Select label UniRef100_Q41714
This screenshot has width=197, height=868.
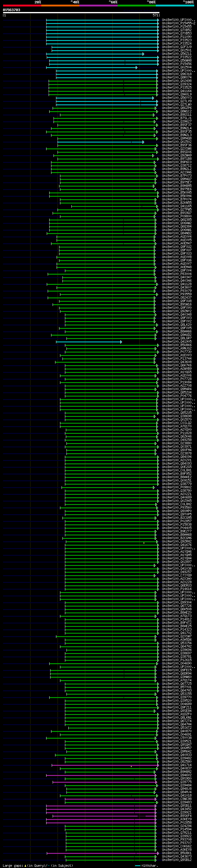click(177, 765)
